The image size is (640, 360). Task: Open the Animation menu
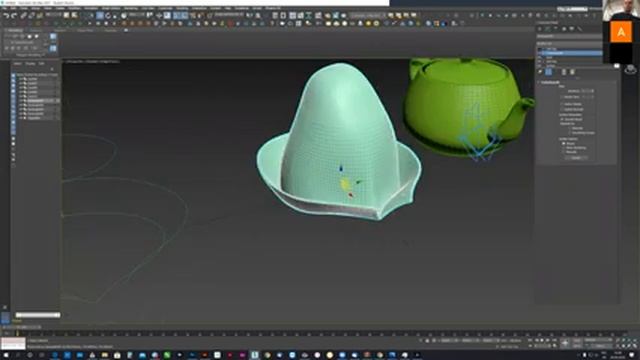point(91,8)
